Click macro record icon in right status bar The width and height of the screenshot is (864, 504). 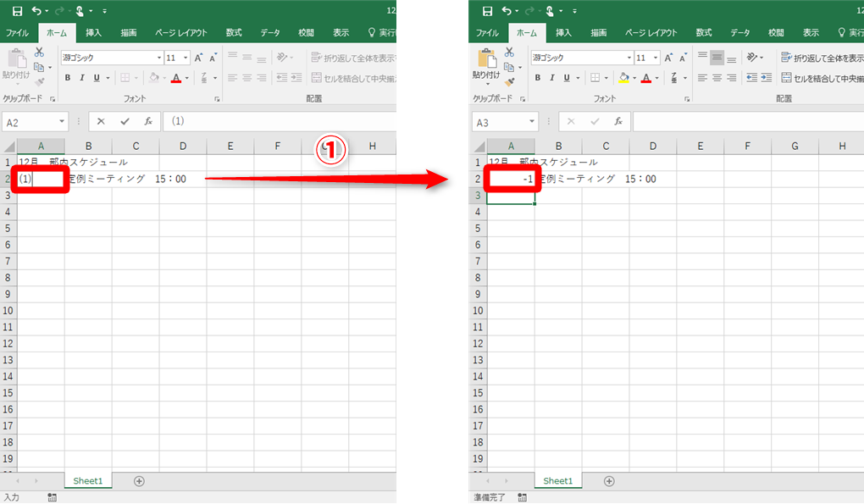point(522,497)
